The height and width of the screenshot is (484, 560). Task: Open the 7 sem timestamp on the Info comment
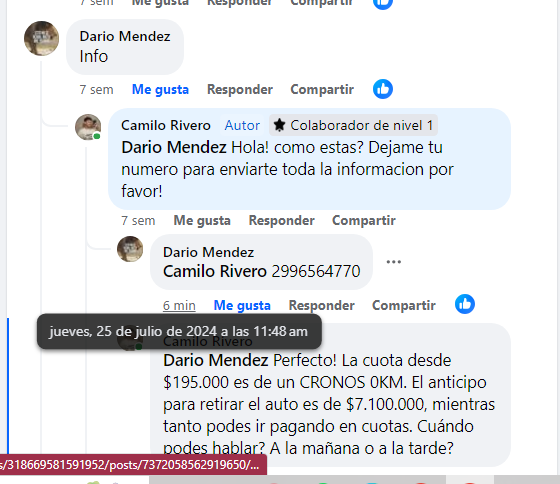(x=96, y=89)
